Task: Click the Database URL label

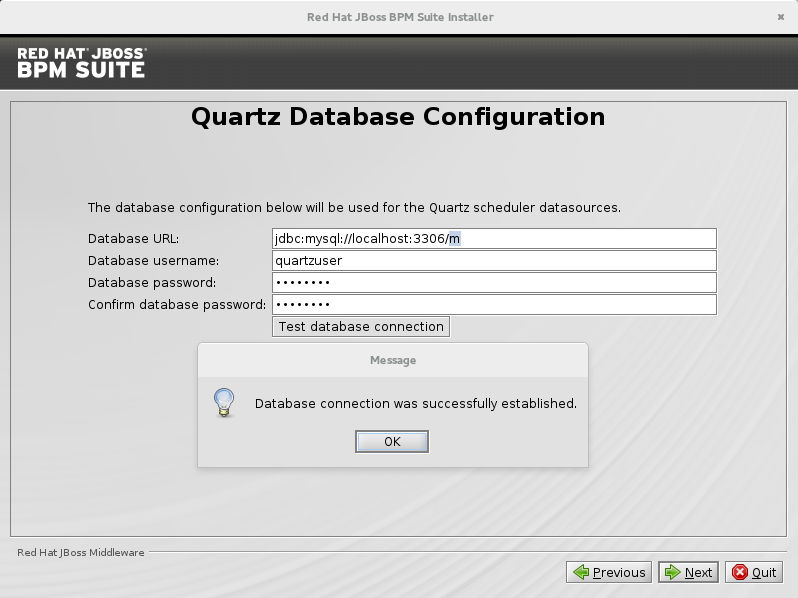Action: [133, 238]
